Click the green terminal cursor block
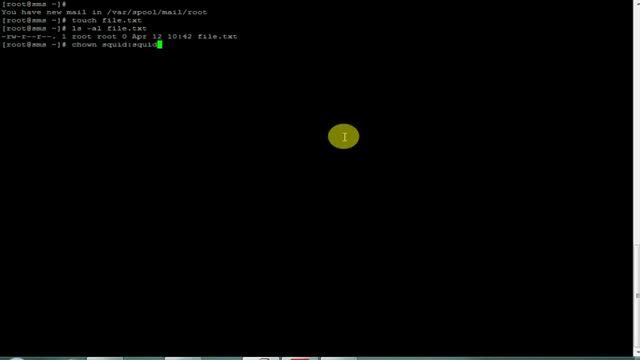 pyautogui.click(x=160, y=44)
